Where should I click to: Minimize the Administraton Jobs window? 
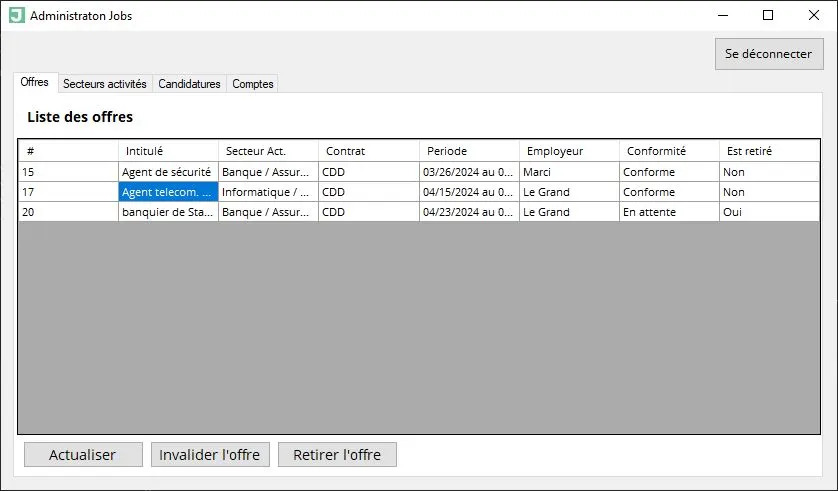tap(723, 15)
